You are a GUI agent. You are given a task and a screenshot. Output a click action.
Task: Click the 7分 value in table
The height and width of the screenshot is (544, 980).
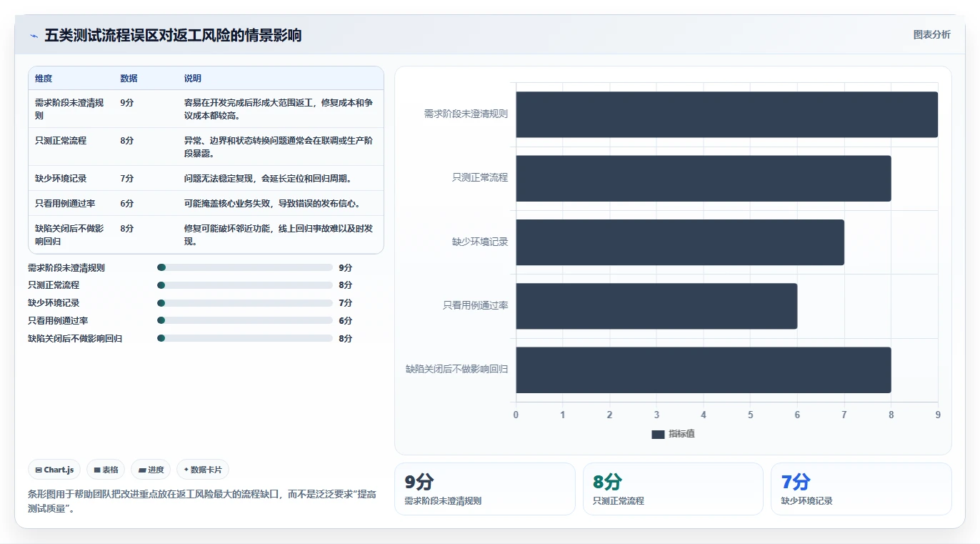(127, 178)
